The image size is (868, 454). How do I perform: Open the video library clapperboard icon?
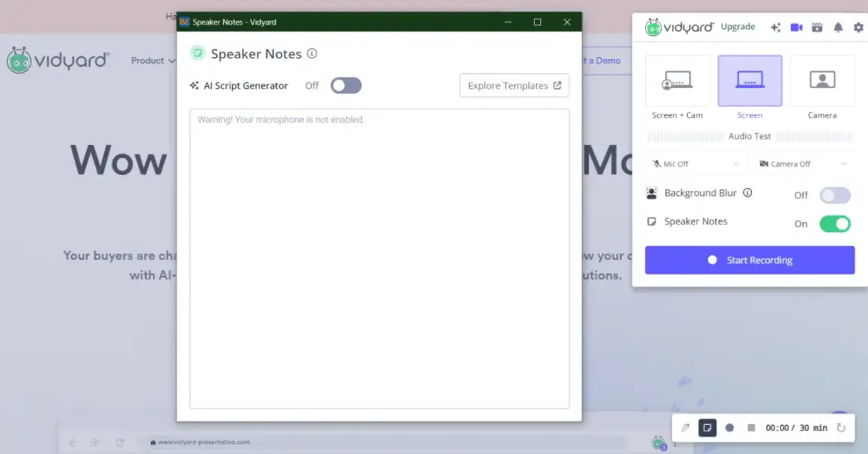[817, 27]
